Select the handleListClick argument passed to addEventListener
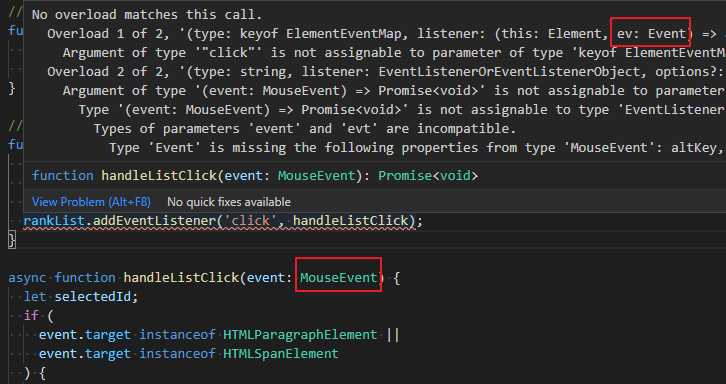This screenshot has width=726, height=384. pos(350,220)
